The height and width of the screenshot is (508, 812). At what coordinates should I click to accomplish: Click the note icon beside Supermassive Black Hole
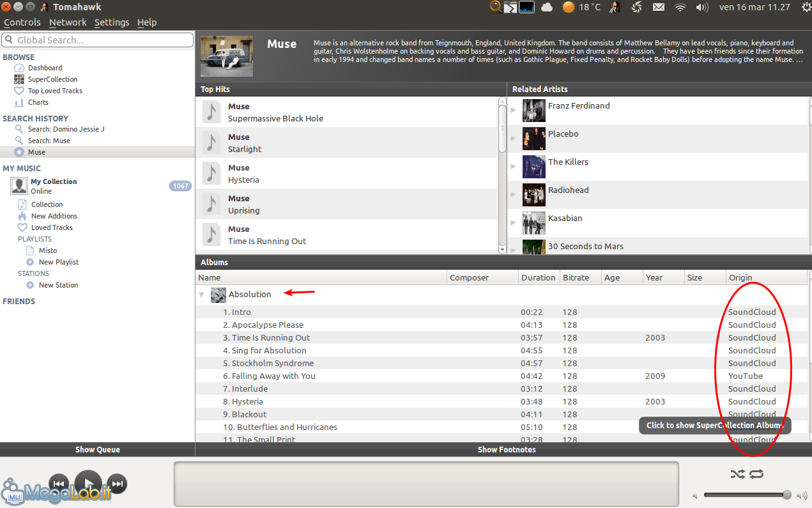[x=211, y=112]
